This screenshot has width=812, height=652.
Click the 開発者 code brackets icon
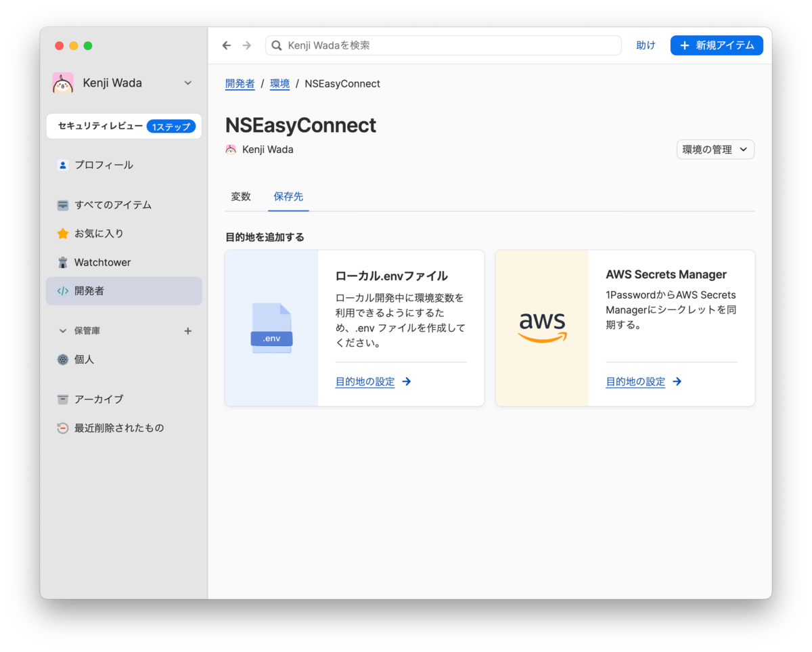coord(63,291)
